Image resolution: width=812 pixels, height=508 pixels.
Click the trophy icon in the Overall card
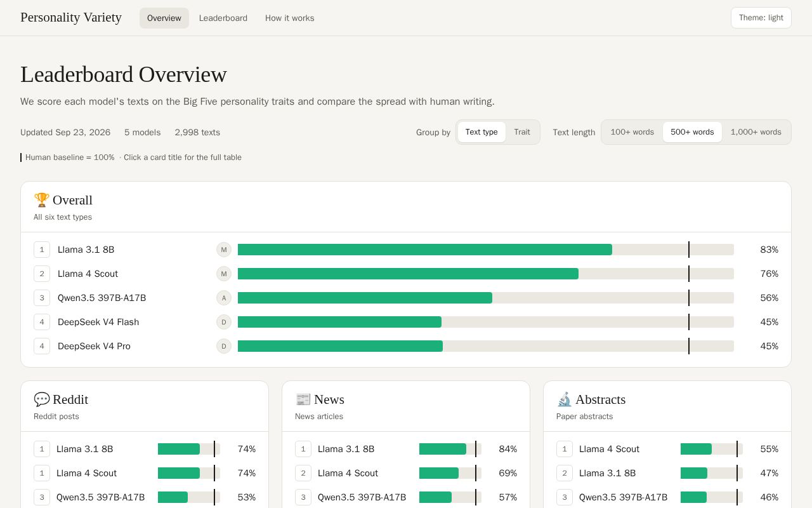(41, 200)
